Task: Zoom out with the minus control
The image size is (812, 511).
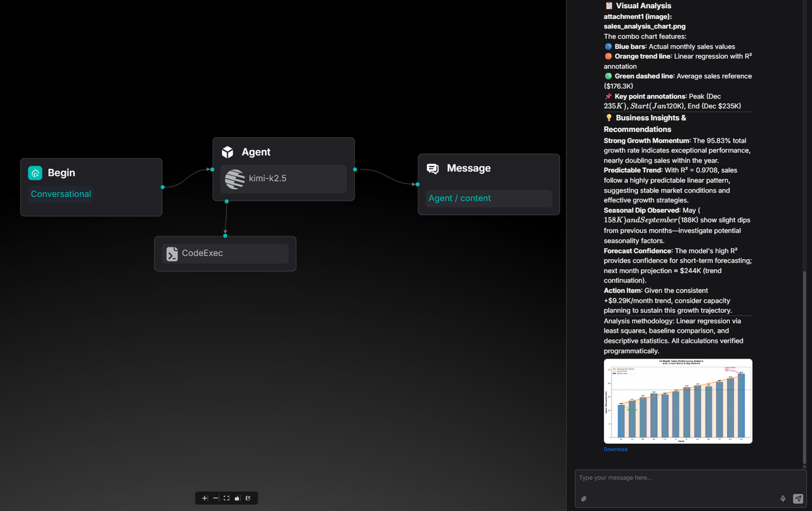Action: [x=216, y=498]
